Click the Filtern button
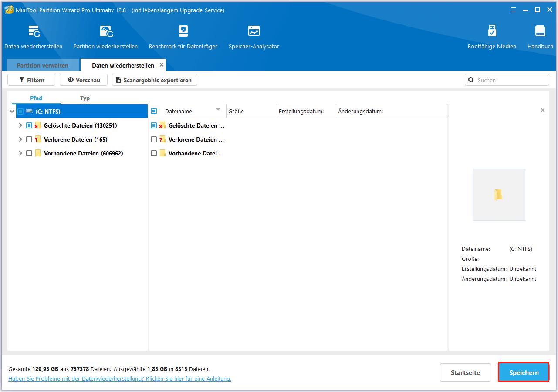The image size is (558, 392). coord(31,80)
